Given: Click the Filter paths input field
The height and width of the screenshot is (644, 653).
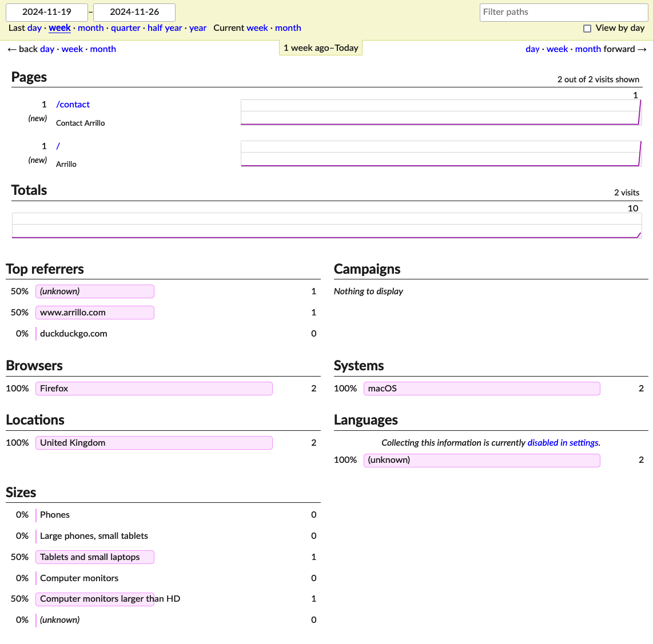Looking at the screenshot, I should click(563, 12).
